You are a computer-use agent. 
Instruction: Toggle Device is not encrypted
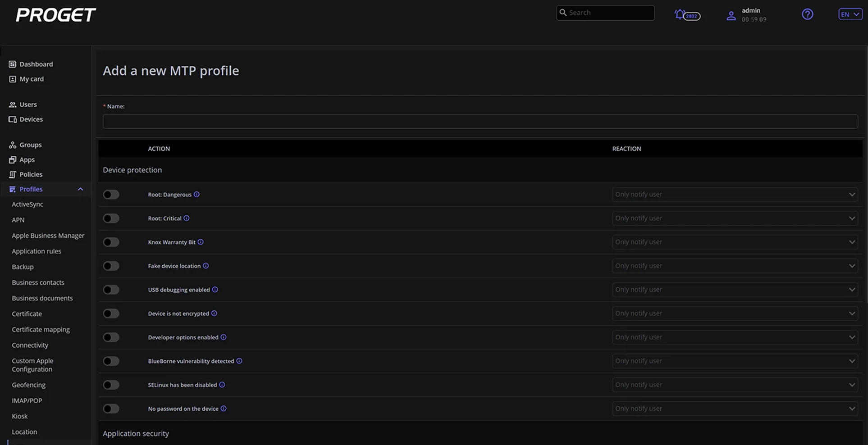point(111,313)
